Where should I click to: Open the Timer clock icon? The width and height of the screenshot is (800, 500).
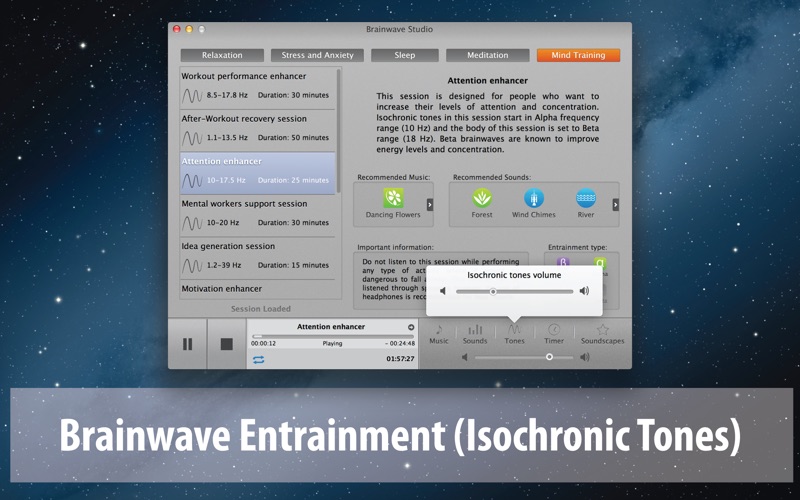[x=554, y=330]
